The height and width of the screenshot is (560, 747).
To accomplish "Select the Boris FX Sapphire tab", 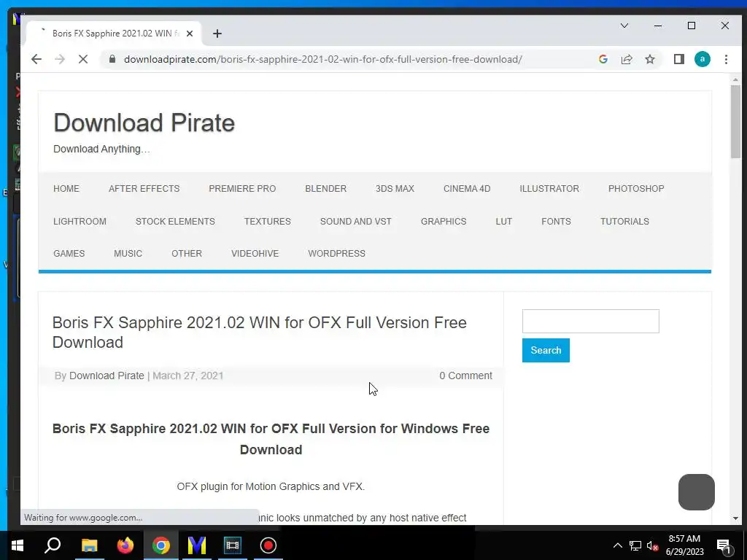I will tap(115, 34).
